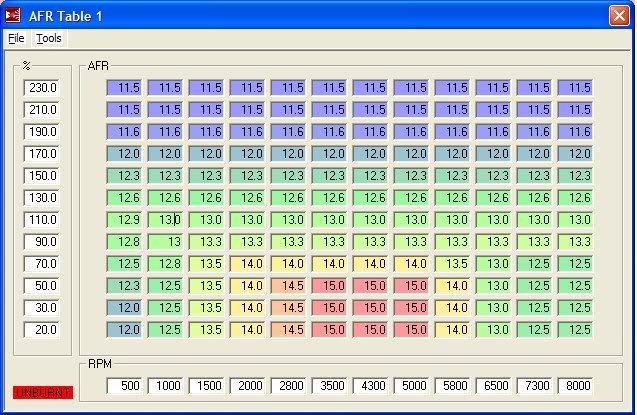Viewport: 637px width, 415px height.
Task: Click the 5000 RPM bin field
Action: pos(412,385)
